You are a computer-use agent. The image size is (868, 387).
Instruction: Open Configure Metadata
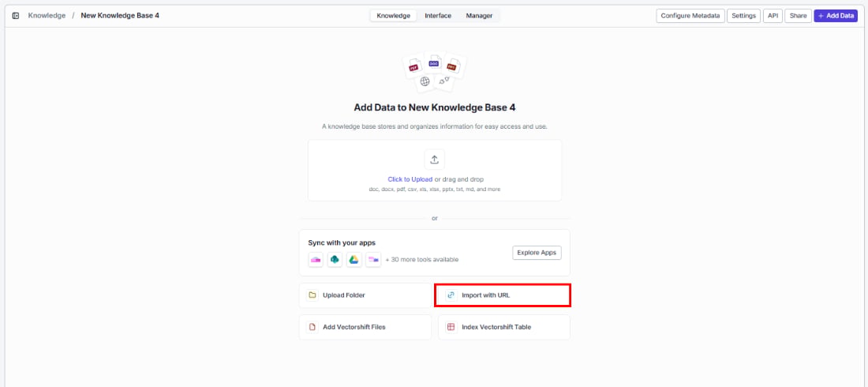pos(690,16)
